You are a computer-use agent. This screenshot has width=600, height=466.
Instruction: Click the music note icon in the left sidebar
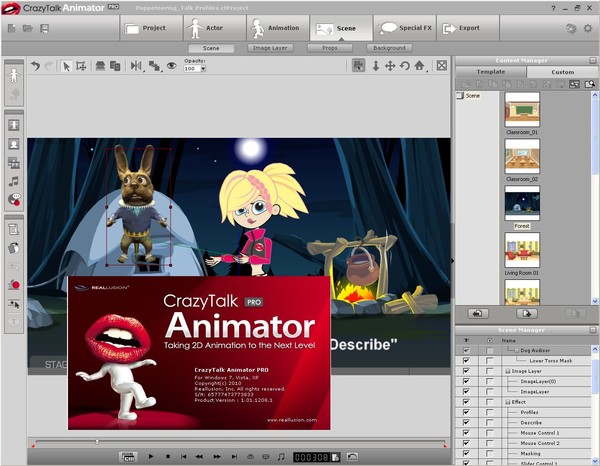coord(14,181)
